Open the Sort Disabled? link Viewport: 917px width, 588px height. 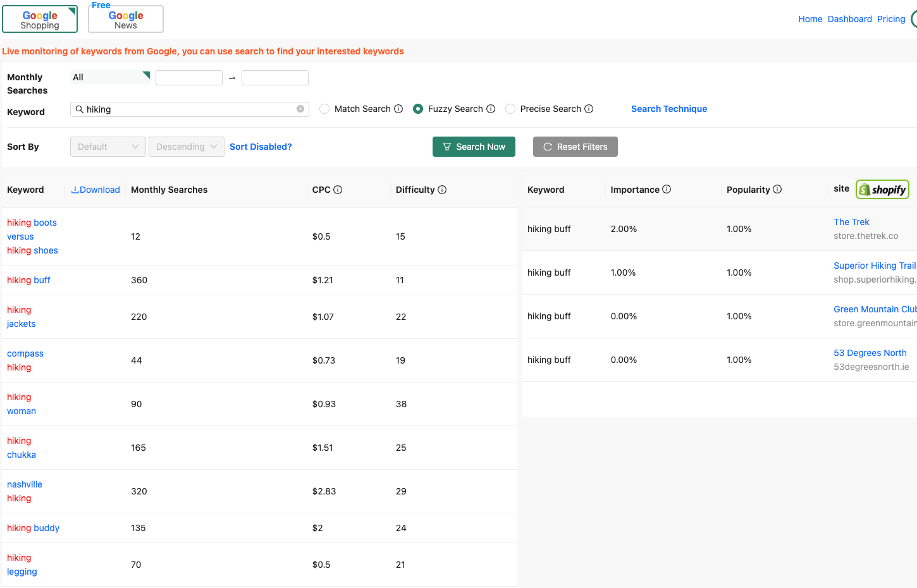pos(261,146)
